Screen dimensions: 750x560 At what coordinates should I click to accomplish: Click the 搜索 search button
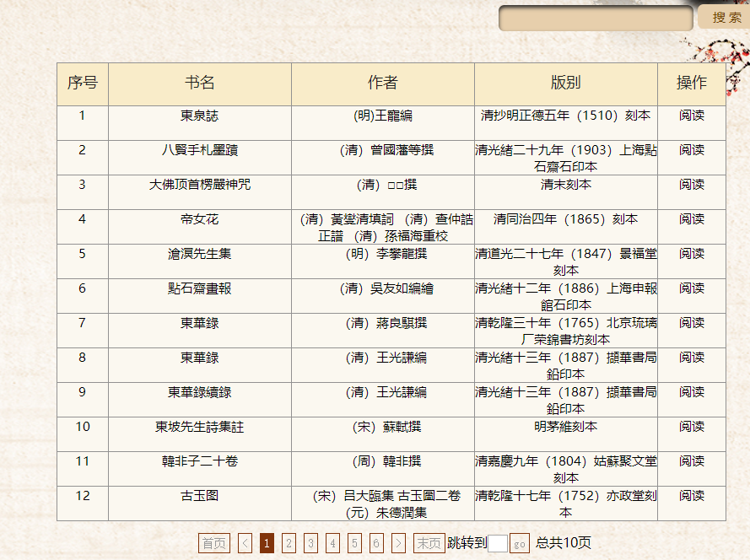[725, 18]
